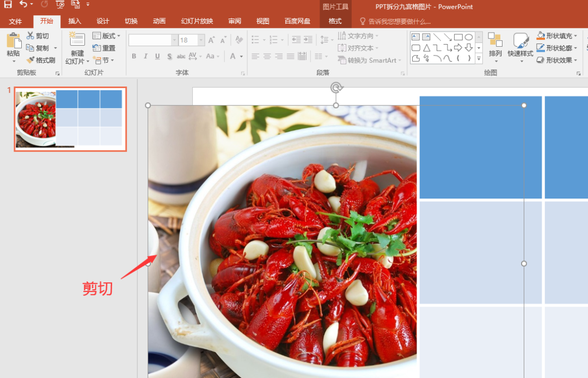Switch to the 动画 Animations tab
Image resolution: width=588 pixels, height=378 pixels.
pos(159,21)
